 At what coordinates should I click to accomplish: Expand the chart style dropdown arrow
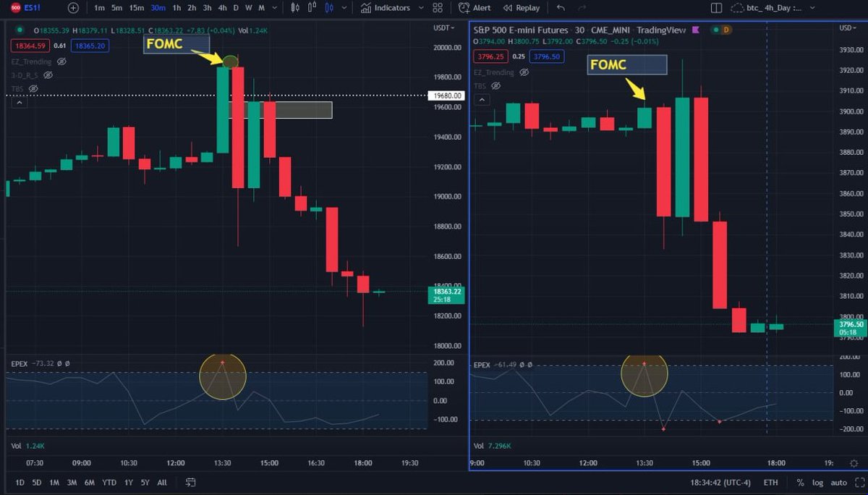[x=346, y=8]
